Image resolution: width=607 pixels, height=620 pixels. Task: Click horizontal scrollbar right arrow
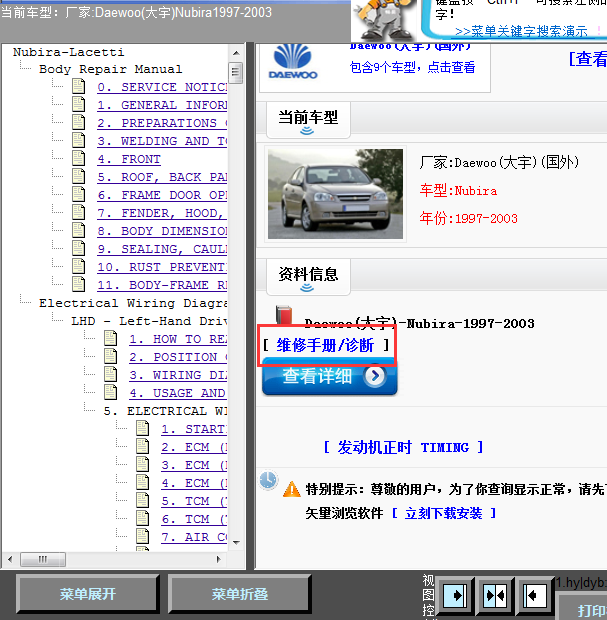(218, 559)
